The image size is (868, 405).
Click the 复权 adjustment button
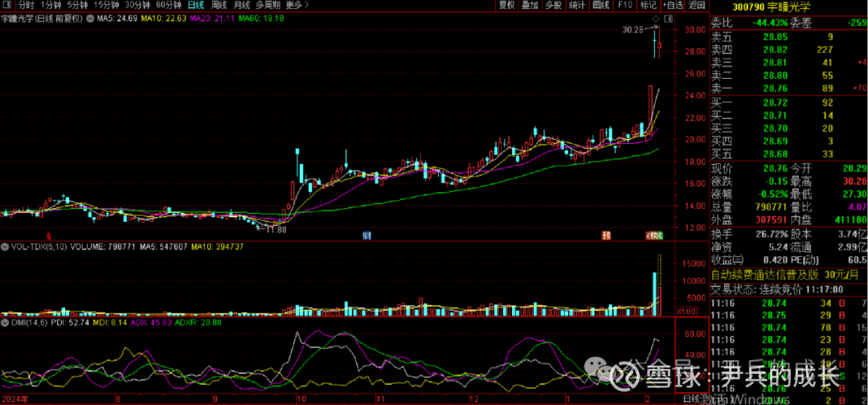tap(506, 6)
